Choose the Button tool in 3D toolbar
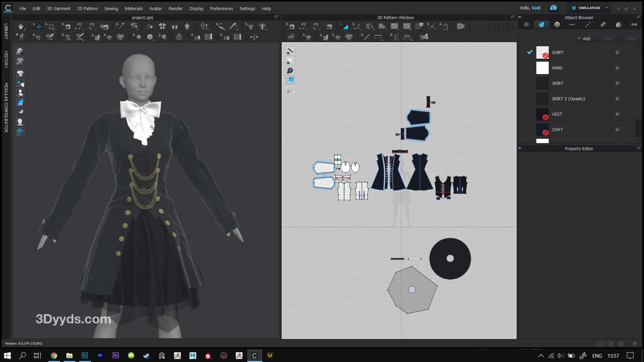The width and height of the screenshot is (644, 362). click(150, 37)
